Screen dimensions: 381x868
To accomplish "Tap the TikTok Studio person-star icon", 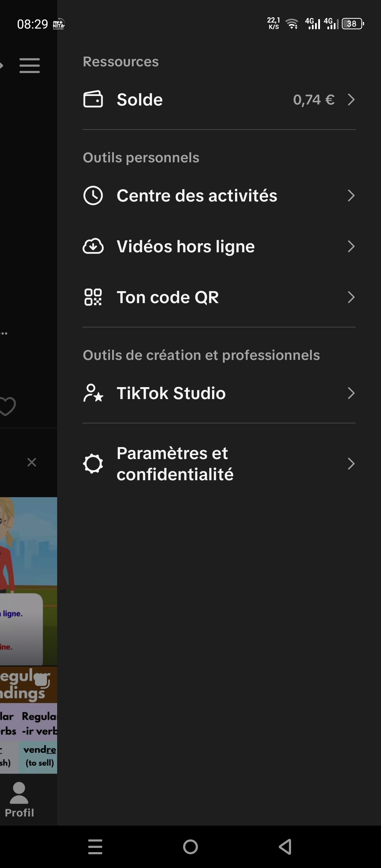I will (x=93, y=393).
